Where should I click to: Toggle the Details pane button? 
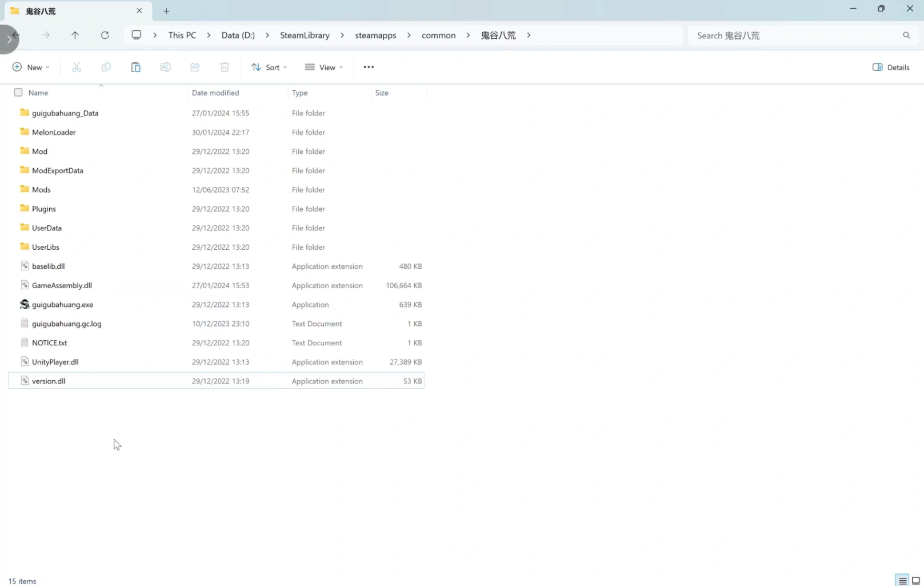click(x=891, y=67)
